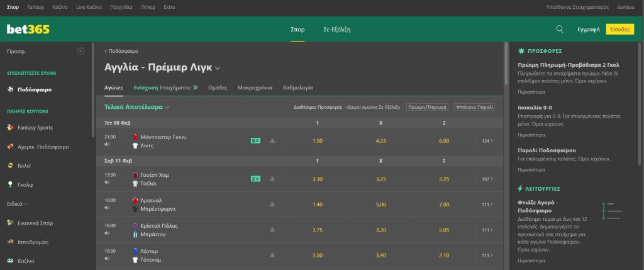Go back to Ποδόσφαιρο breadcrumb
The height and width of the screenshot is (270, 644).
point(121,52)
